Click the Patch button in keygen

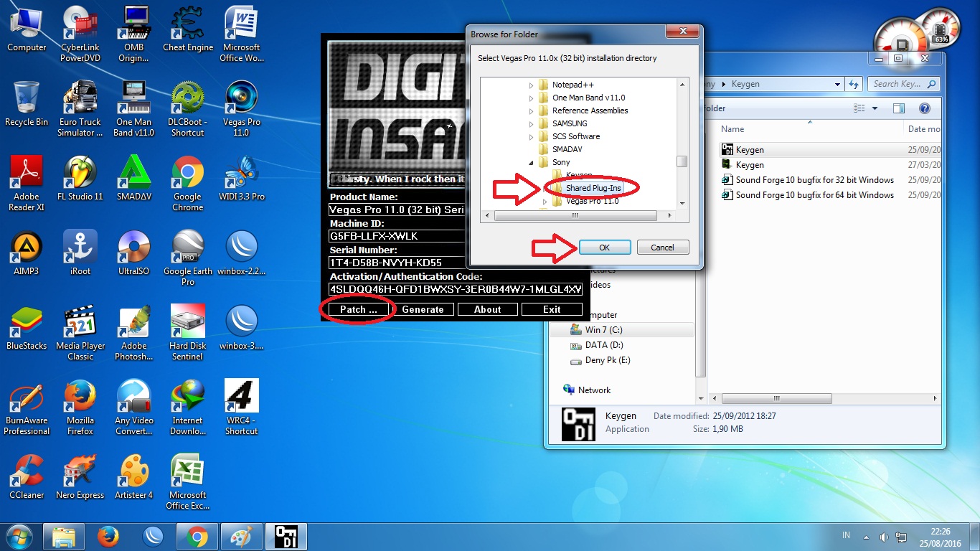[x=358, y=309]
